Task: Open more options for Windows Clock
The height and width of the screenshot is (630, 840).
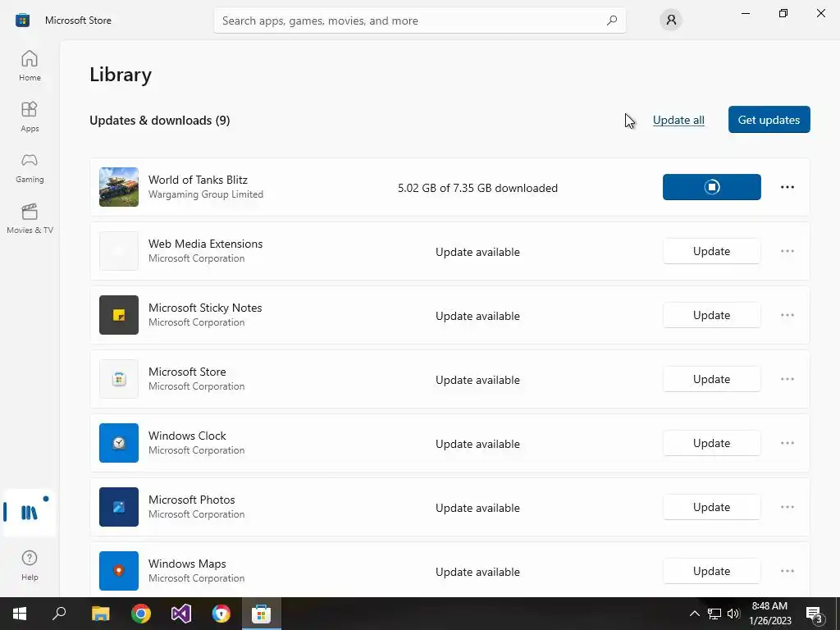Action: (x=787, y=443)
